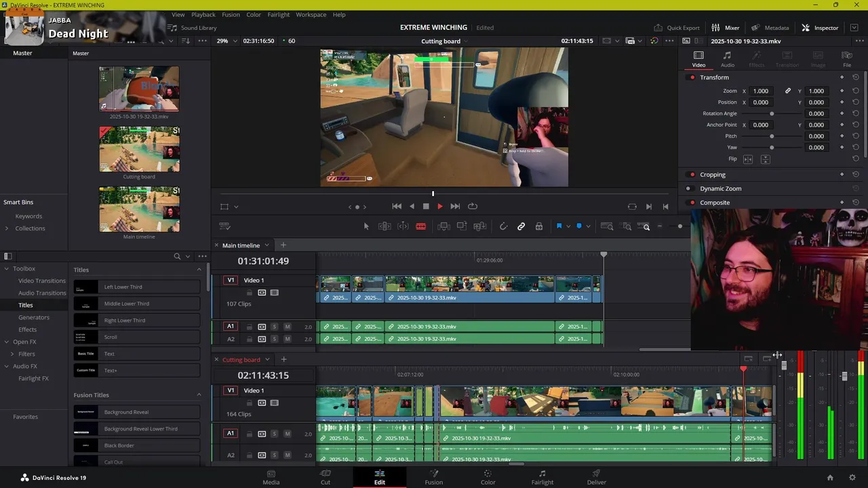Solo A2 track on Main timeline
Viewport: 868px width, 488px height.
click(274, 339)
